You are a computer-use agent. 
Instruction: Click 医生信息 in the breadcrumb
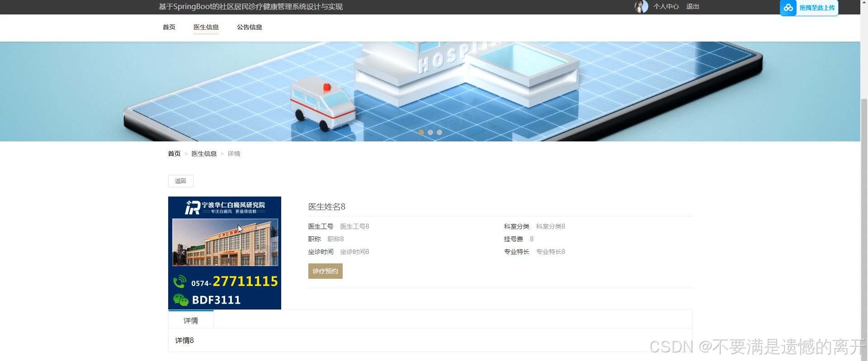click(204, 154)
